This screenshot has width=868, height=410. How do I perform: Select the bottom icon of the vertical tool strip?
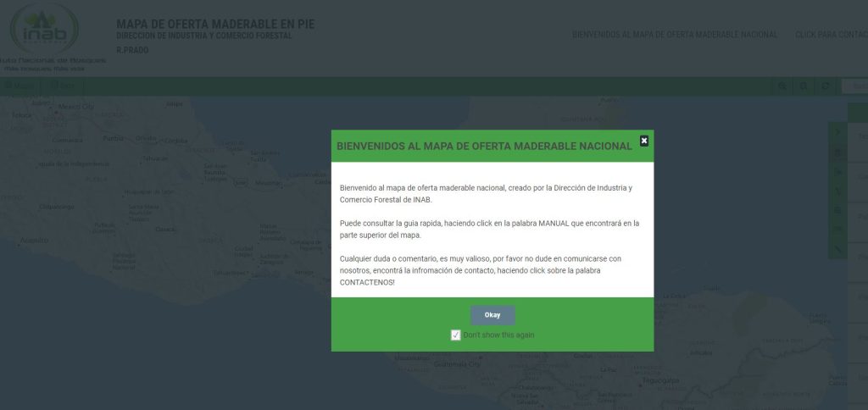click(838, 249)
